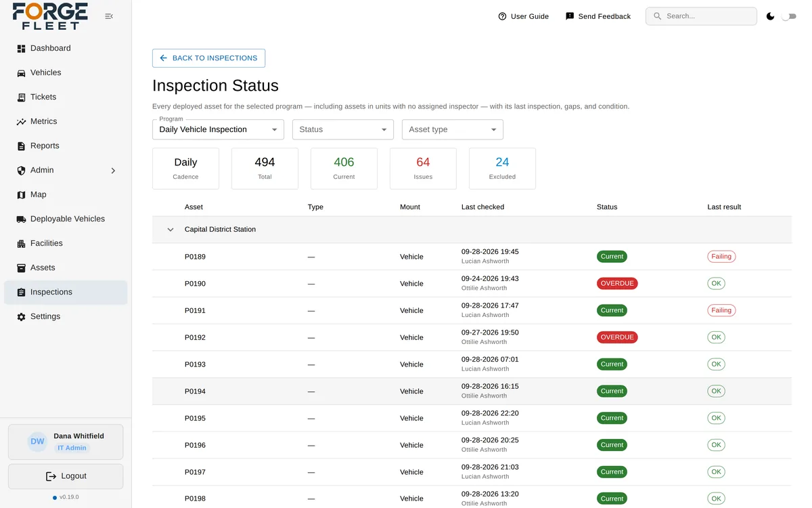This screenshot has height=508, width=812.
Task: Click the Excluded 24 summary card
Action: click(502, 169)
